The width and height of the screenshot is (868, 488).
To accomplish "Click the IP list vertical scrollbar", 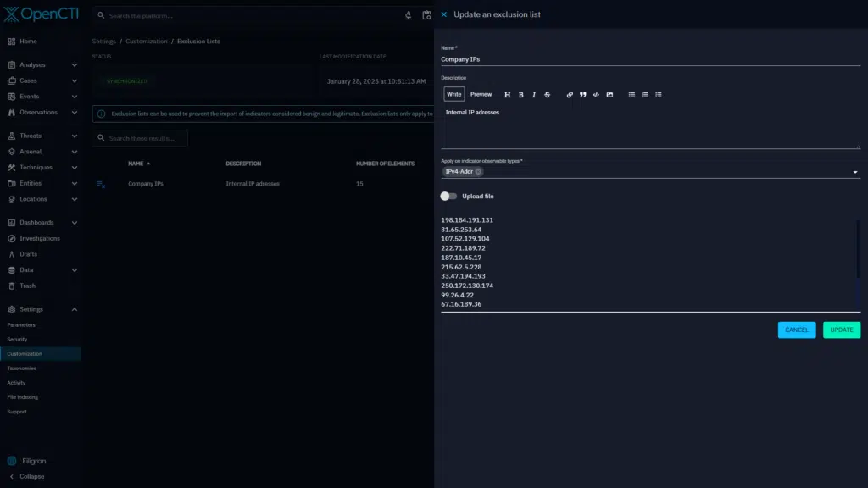I will click(858, 250).
